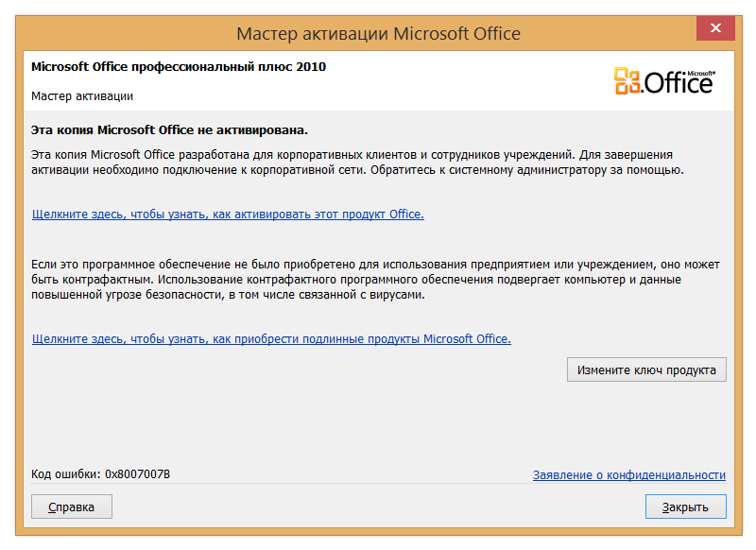Close the Office activation wizard window
The image size is (756, 550).
[715, 28]
